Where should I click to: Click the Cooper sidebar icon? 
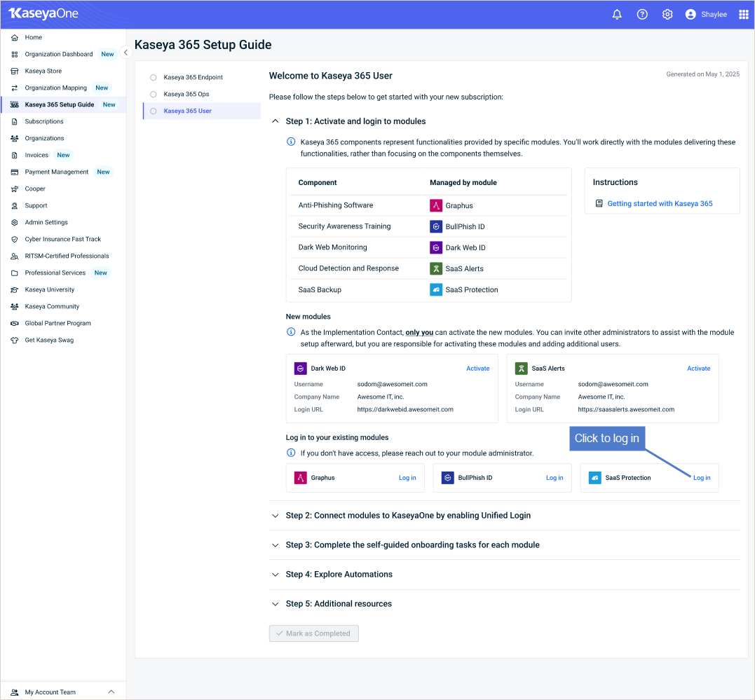[x=15, y=189]
